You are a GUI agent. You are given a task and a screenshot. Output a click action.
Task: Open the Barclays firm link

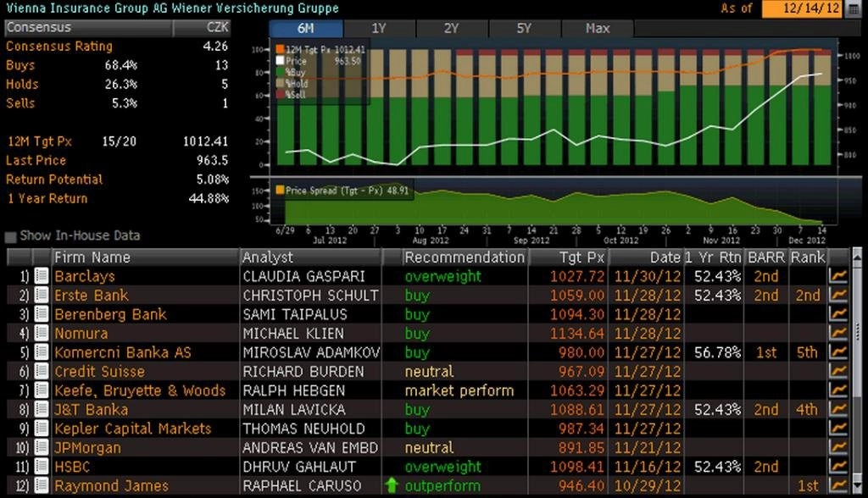pos(85,276)
